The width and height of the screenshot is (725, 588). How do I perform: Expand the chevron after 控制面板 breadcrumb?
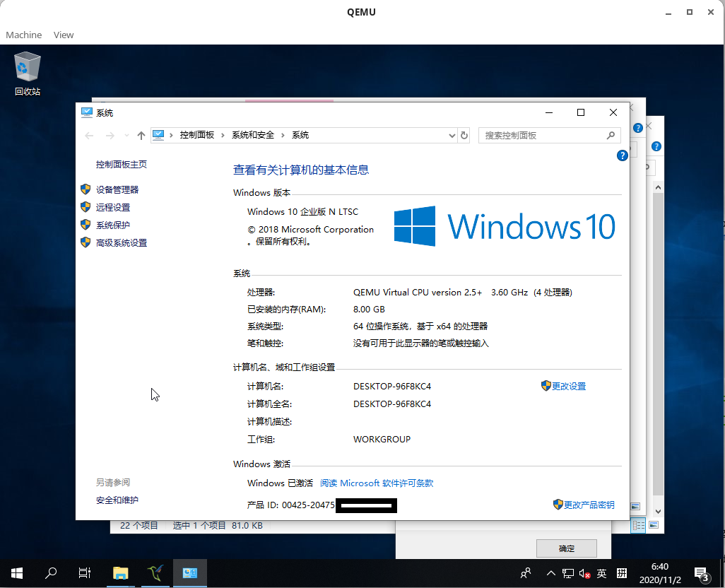[x=223, y=135]
